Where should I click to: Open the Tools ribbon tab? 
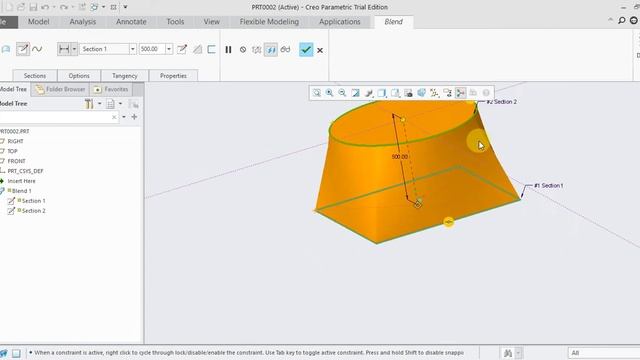coord(175,22)
